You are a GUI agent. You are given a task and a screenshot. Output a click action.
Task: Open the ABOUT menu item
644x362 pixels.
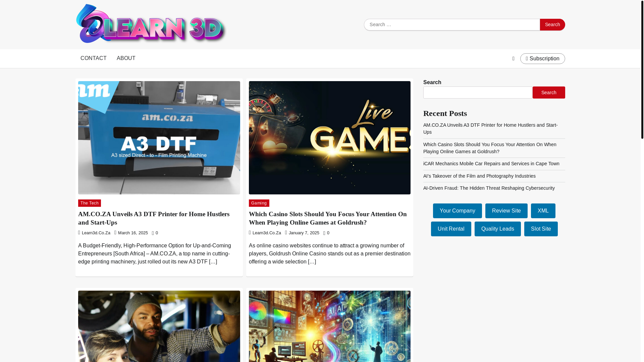(x=126, y=58)
